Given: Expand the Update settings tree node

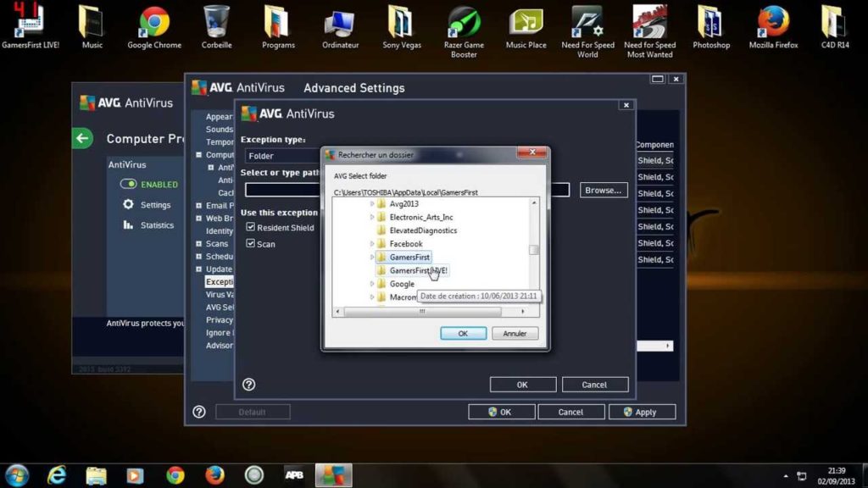Looking at the screenshot, I should pyautogui.click(x=198, y=269).
